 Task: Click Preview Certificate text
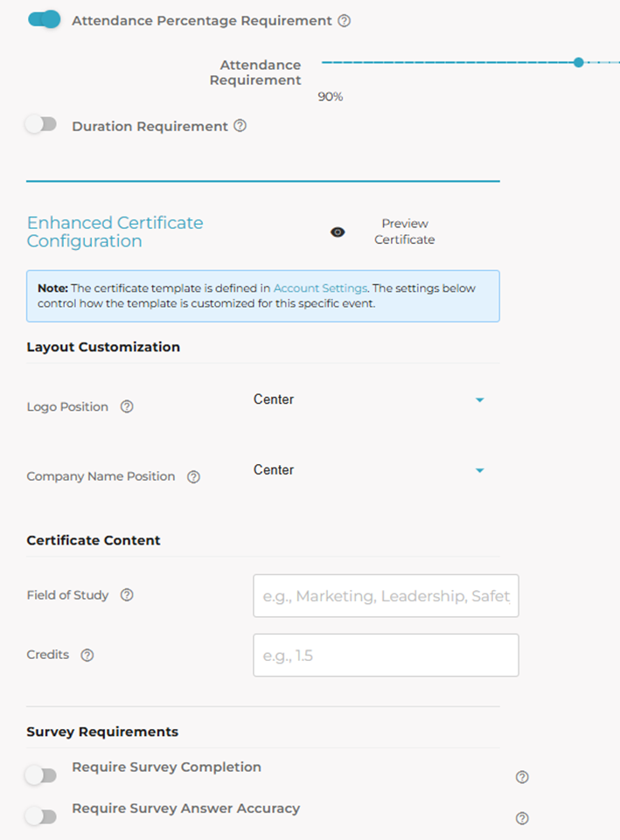(404, 232)
